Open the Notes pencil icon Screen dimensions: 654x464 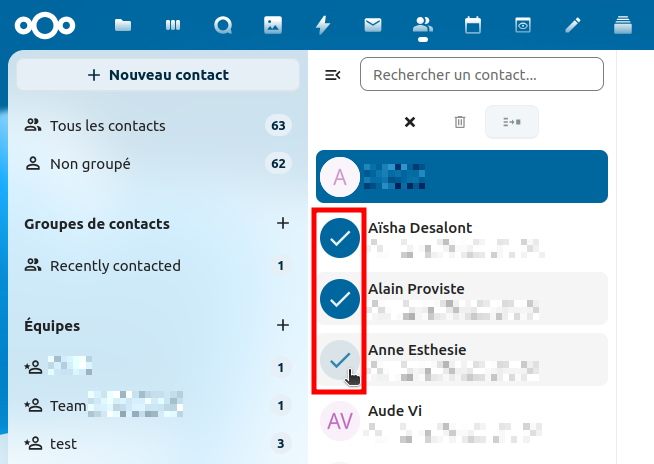[x=572, y=25]
